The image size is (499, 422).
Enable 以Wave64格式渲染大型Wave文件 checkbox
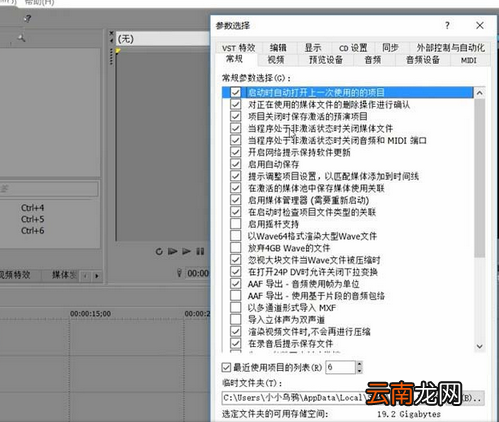coord(235,236)
